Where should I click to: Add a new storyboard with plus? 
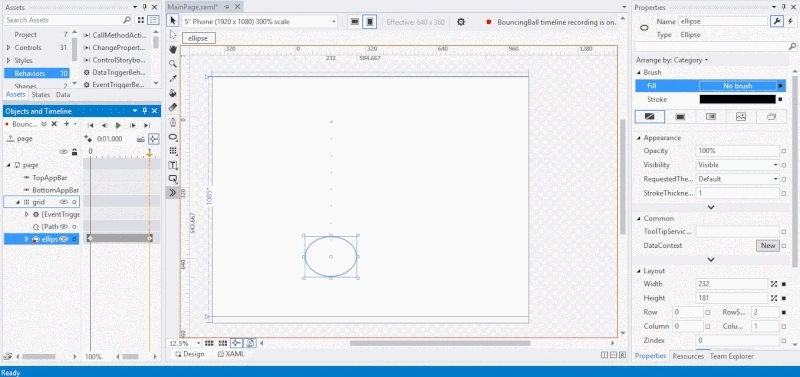coord(66,124)
